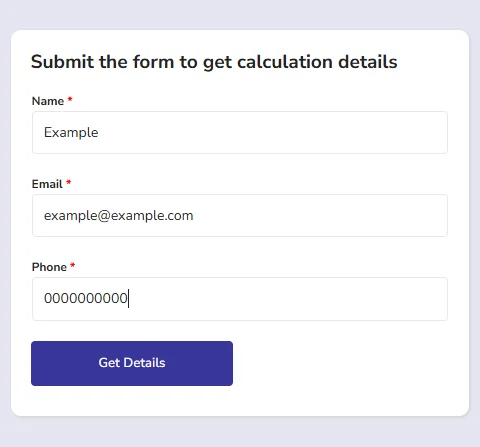Select the Phone input field

[x=240, y=299]
